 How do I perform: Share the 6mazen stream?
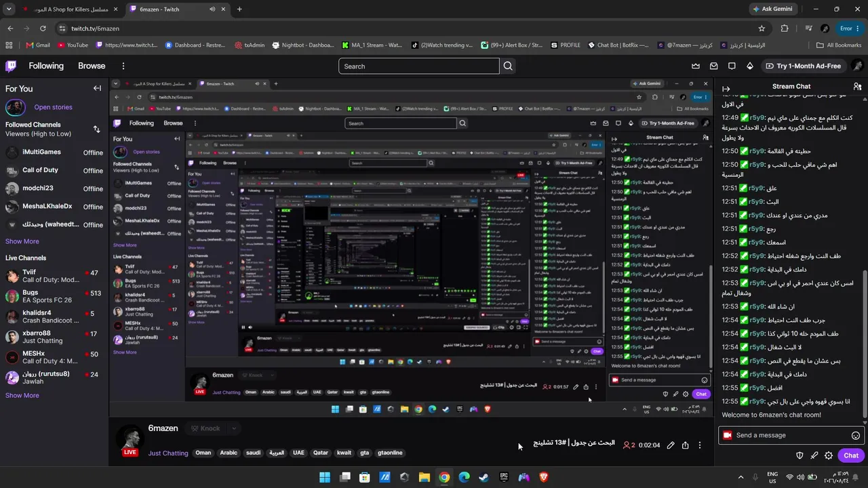(x=686, y=445)
